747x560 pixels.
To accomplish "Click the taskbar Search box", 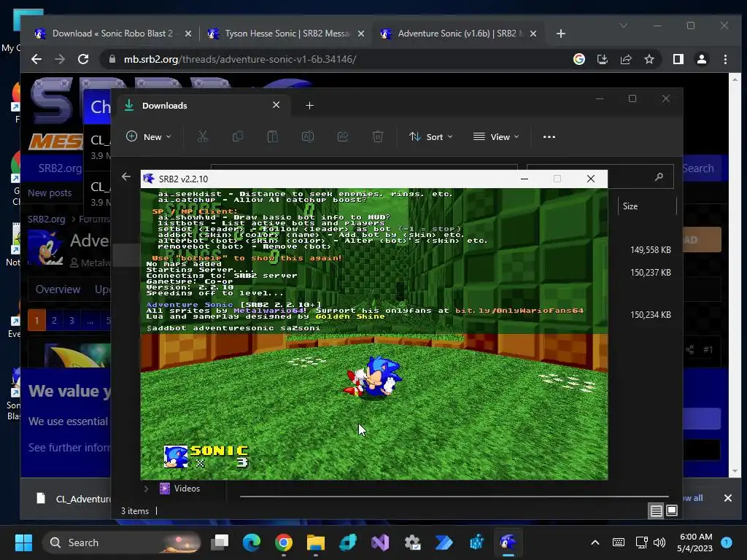I will click(x=122, y=542).
